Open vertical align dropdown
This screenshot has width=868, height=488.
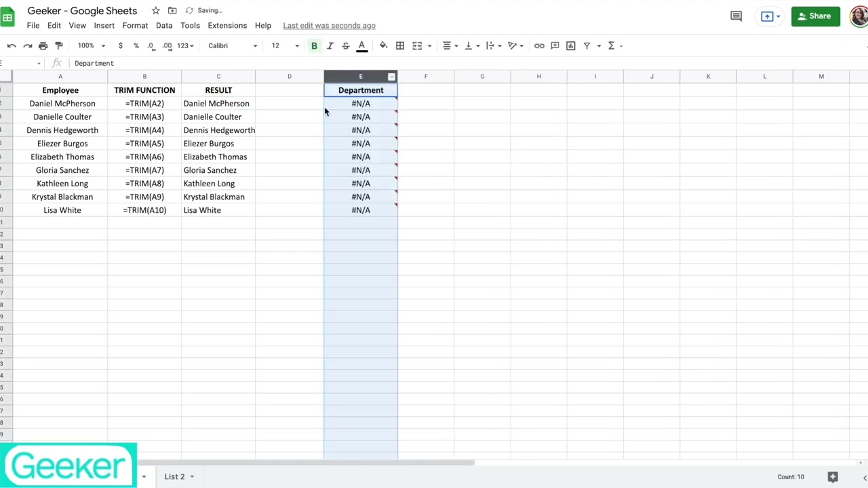(472, 45)
